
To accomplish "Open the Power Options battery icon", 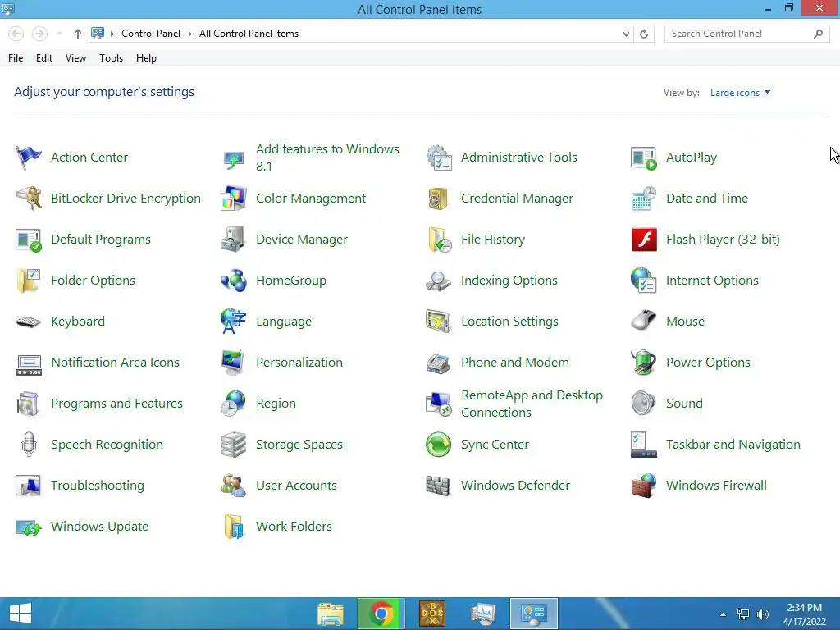I will [x=644, y=363].
